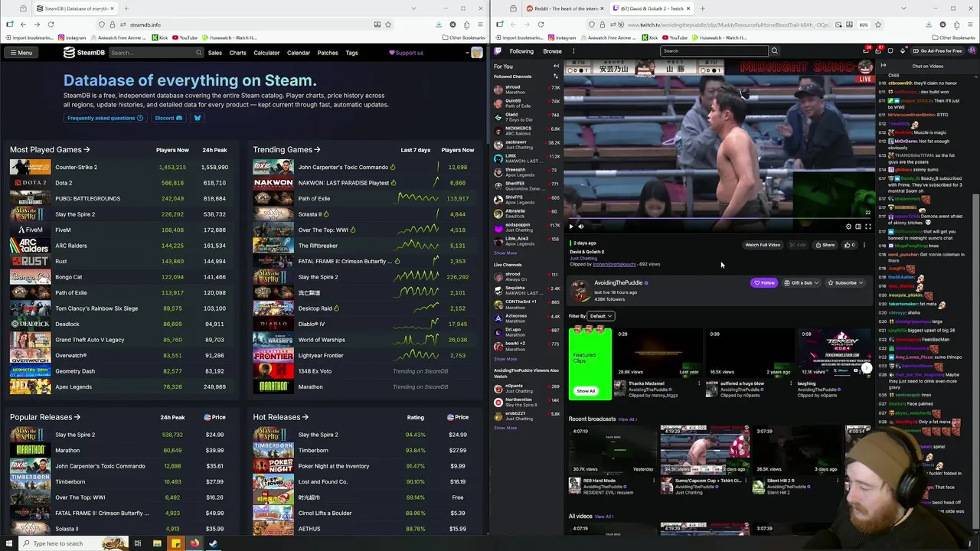
Task: Open the SteamDB Menu button
Action: (x=21, y=53)
